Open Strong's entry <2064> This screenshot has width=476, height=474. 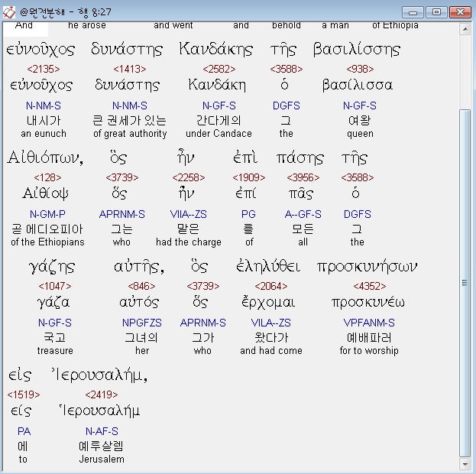[x=270, y=286]
